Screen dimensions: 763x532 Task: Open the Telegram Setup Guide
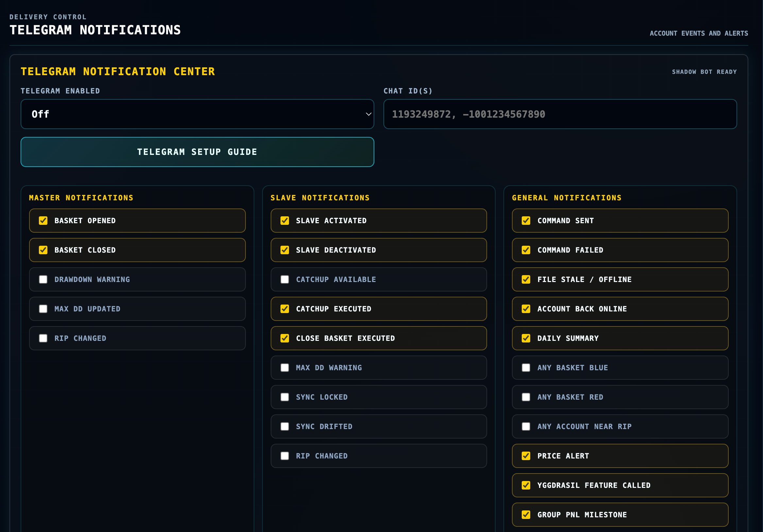coord(197,152)
